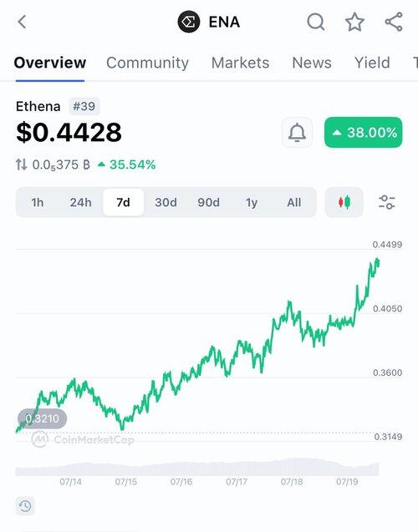Tap the green 38.00% change button

pyautogui.click(x=364, y=132)
